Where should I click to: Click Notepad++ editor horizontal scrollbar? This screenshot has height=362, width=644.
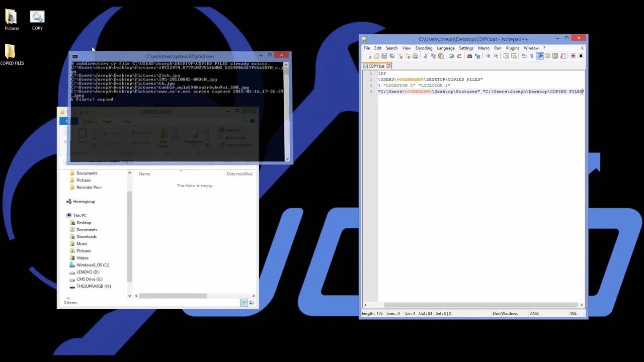pyautogui.click(x=480, y=305)
